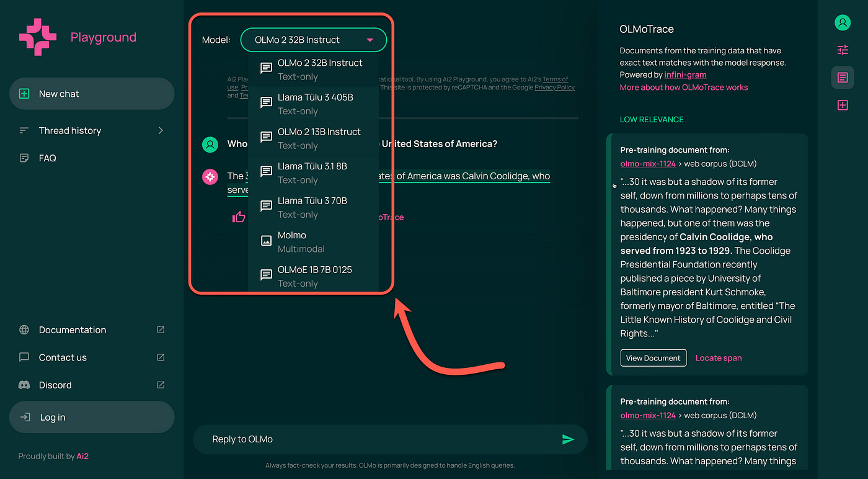This screenshot has width=868, height=479.
Task: Open More about how OLMoTrace works
Action: point(683,87)
